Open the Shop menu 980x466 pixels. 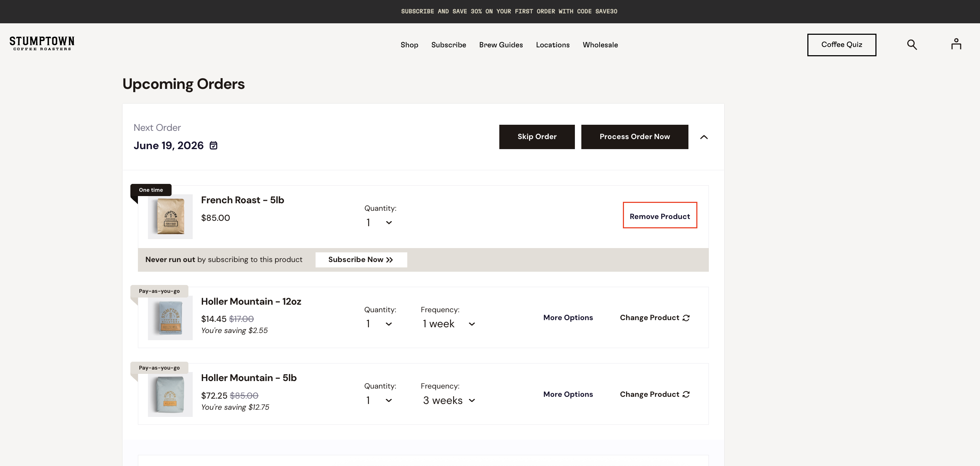click(409, 45)
